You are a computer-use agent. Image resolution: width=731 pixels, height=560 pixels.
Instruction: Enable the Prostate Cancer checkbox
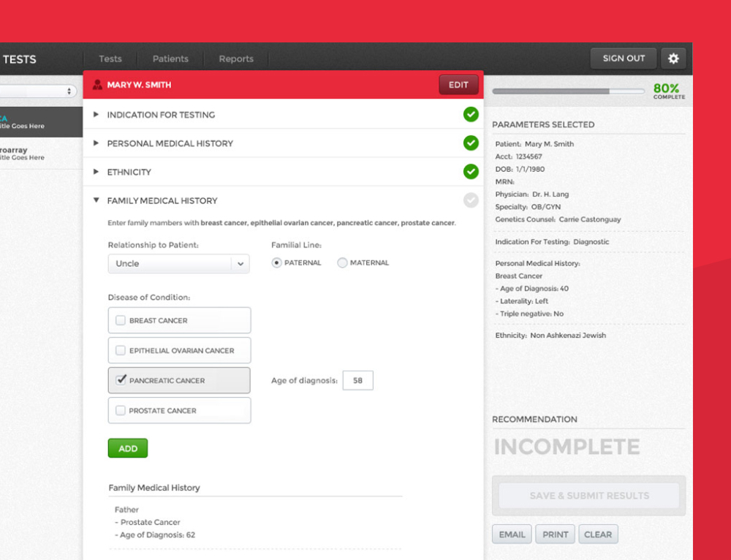pos(121,410)
